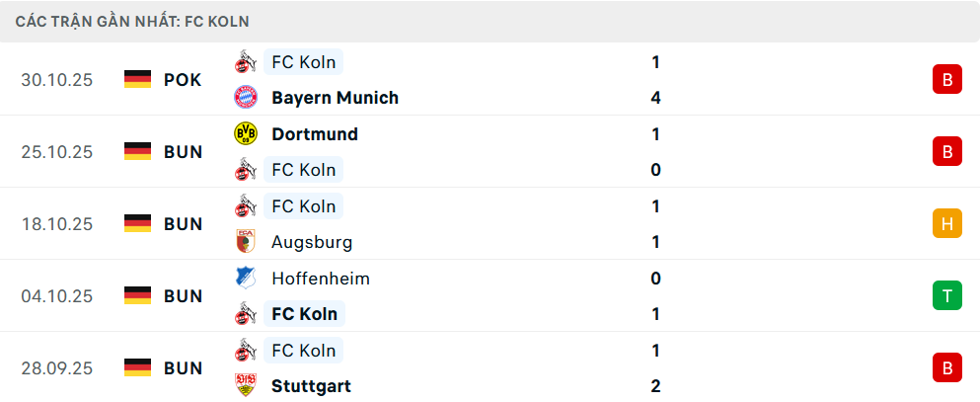Click red B badge for Bayern match
The width and height of the screenshot is (980, 402).
pyautogui.click(x=946, y=80)
